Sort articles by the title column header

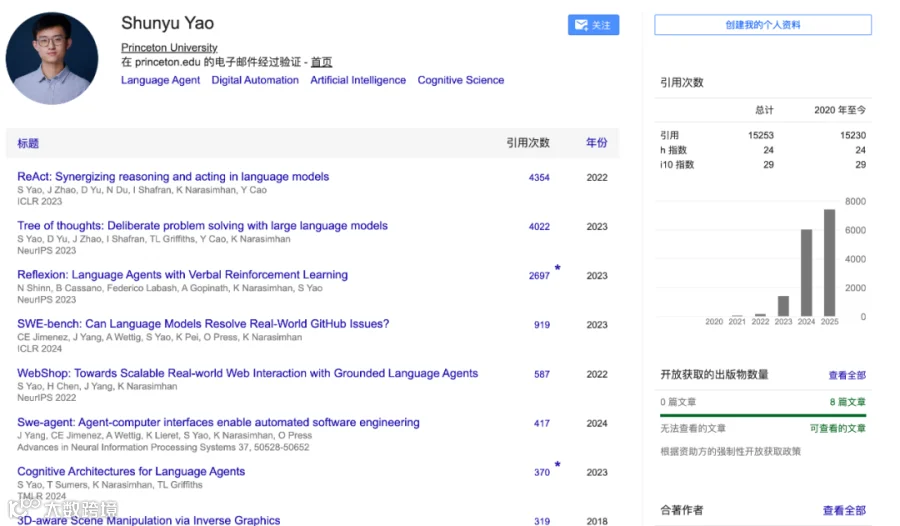[x=28, y=143]
